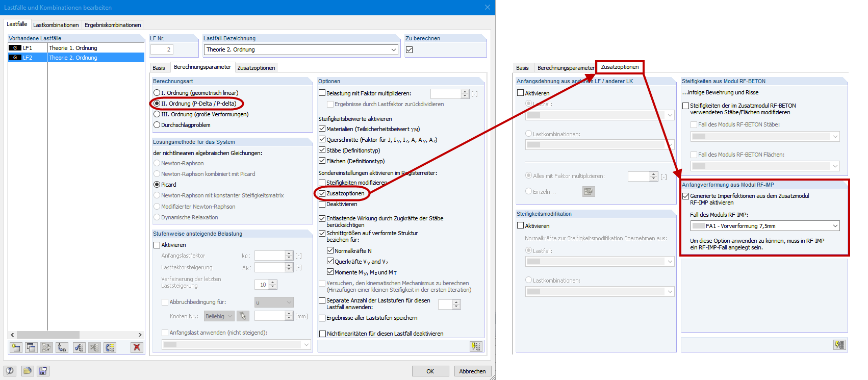
Task: Click lightning list icon below Optionen panel
Action: point(476,346)
